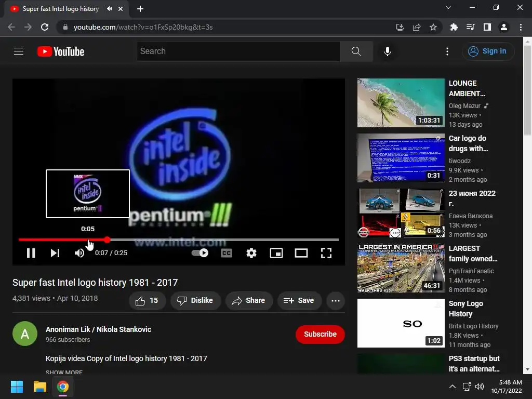Image resolution: width=532 pixels, height=399 pixels.
Task: Click LOUNGE AMBIENT video title
Action: click(x=467, y=88)
